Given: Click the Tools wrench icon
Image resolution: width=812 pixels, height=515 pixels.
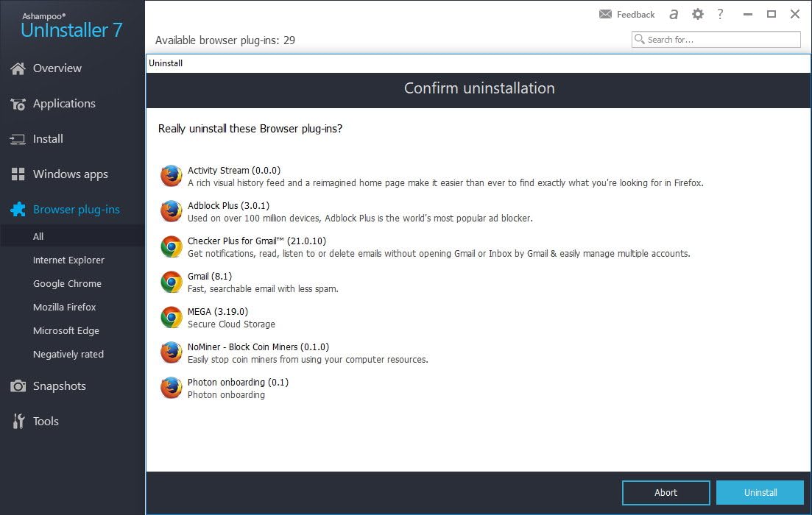Looking at the screenshot, I should click(18, 422).
